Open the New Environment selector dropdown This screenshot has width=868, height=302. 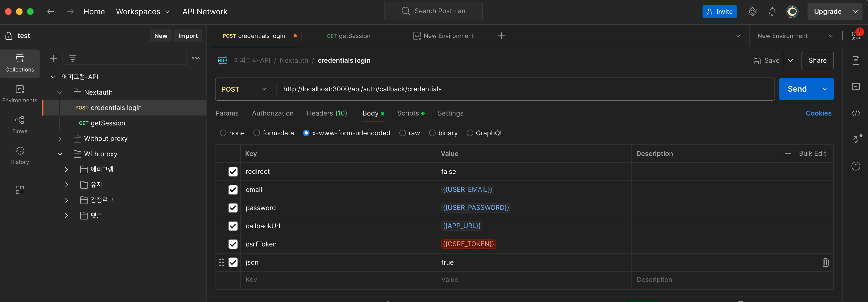(x=795, y=36)
